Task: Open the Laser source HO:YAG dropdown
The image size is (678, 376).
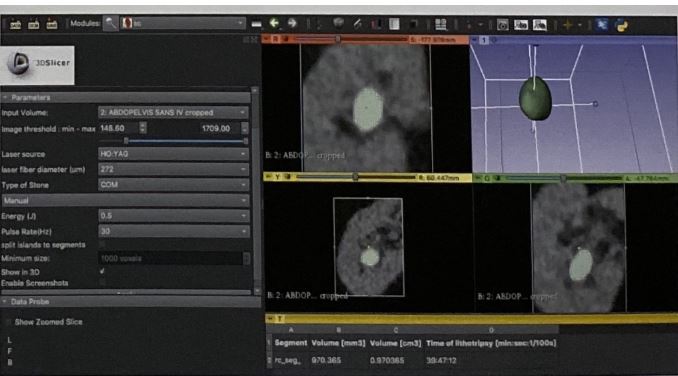Action: (173, 154)
